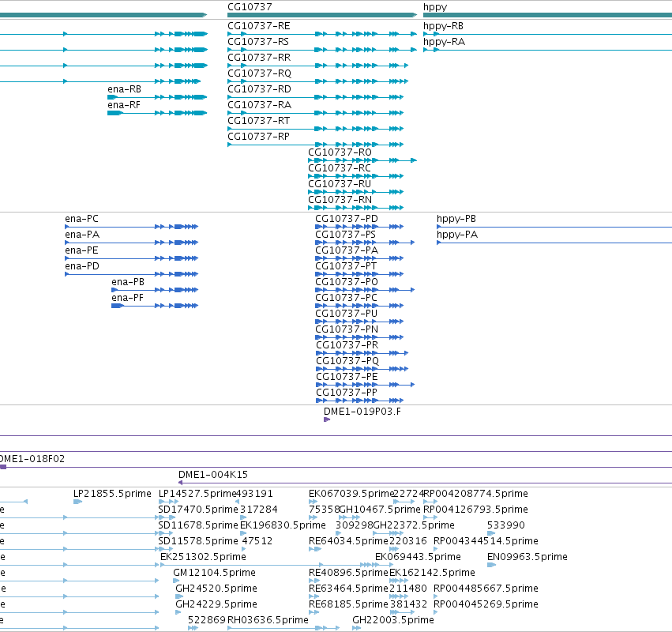Choose EST GH22003.5prime

(x=393, y=621)
